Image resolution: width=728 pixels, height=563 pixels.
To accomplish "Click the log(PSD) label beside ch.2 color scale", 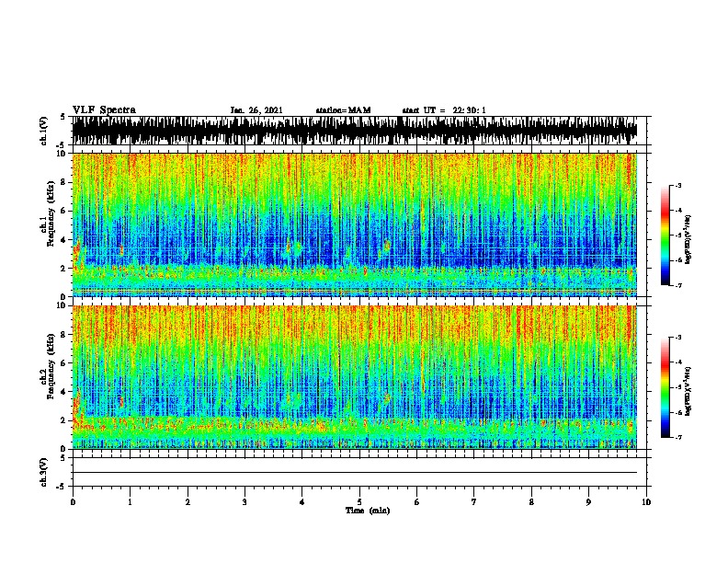I will (x=688, y=392).
